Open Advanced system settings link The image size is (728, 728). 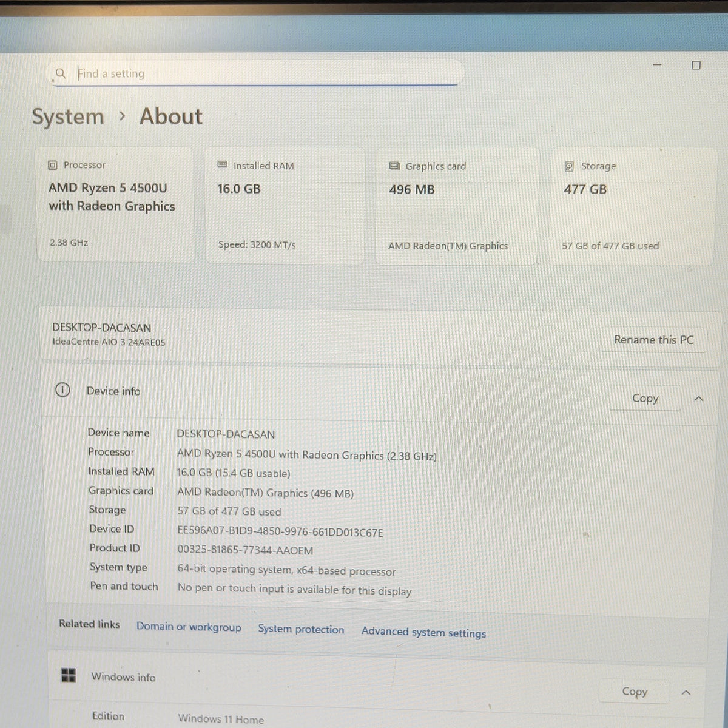coord(423,632)
